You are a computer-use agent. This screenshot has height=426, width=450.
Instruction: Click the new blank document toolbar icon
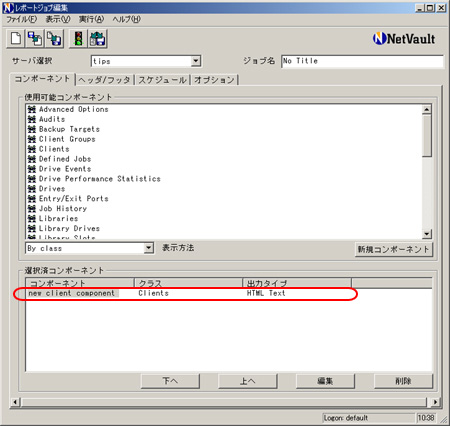click(15, 39)
